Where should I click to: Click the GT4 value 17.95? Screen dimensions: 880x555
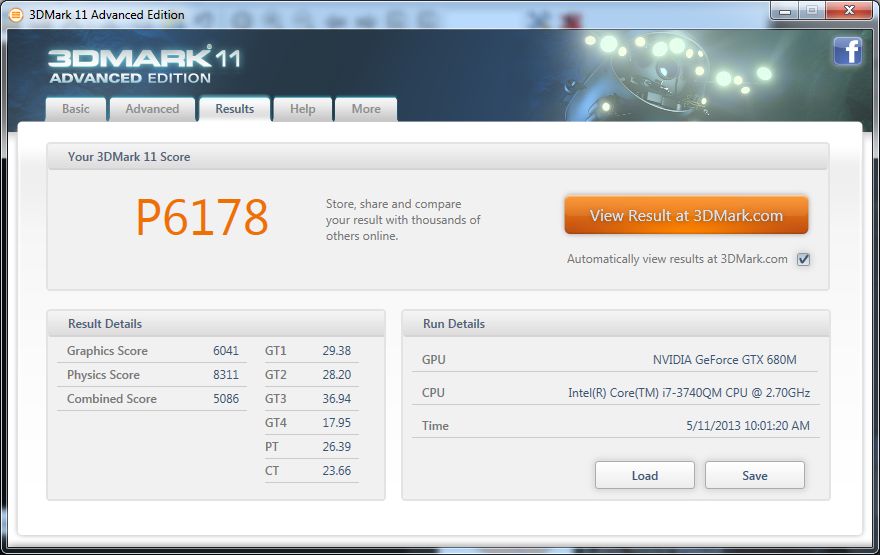point(336,423)
